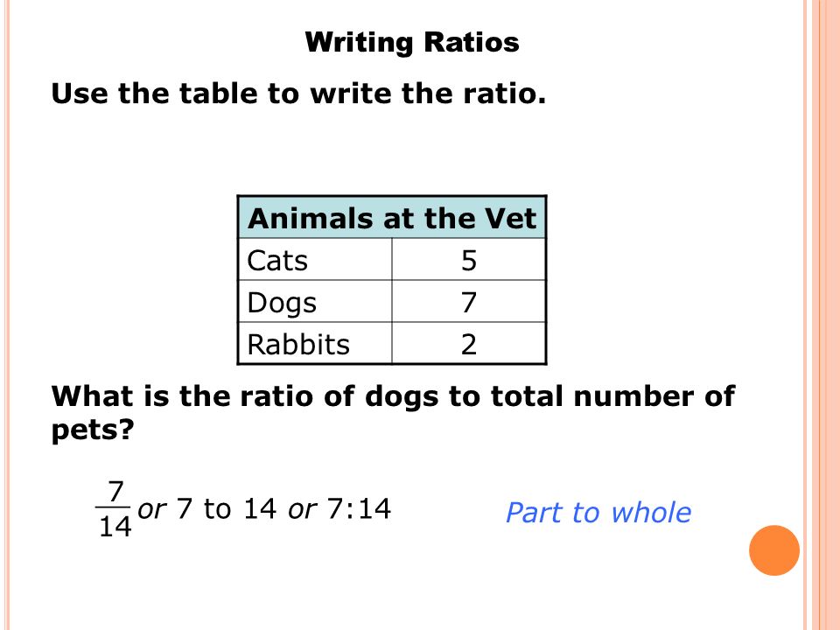
Task: Click the 'Rabbits' table cell
Action: [315, 343]
